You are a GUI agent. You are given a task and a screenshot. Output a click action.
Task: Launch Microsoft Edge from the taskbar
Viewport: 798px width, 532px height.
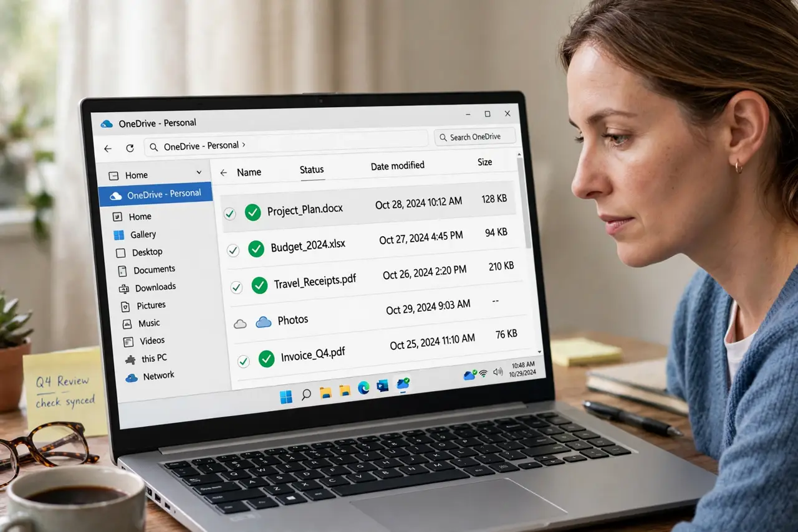[x=363, y=388]
